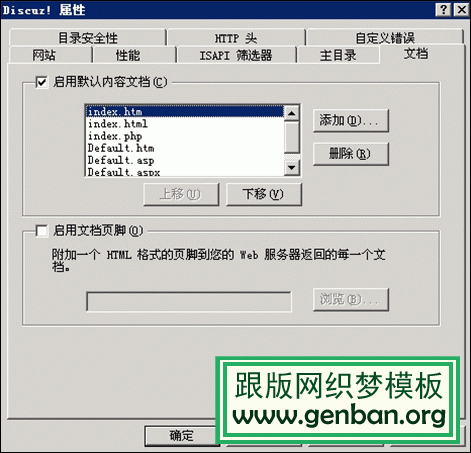Uncheck 启用默认内容文档 checkbox

41,82
